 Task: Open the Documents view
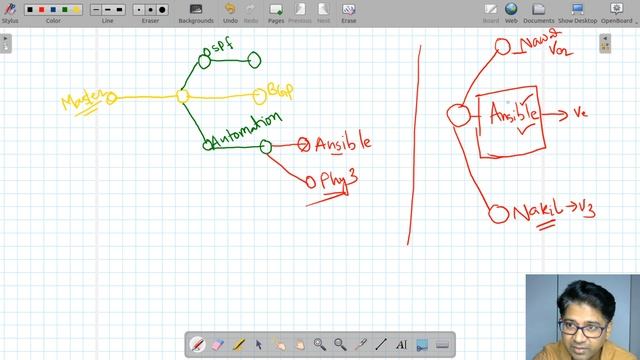coord(539,13)
